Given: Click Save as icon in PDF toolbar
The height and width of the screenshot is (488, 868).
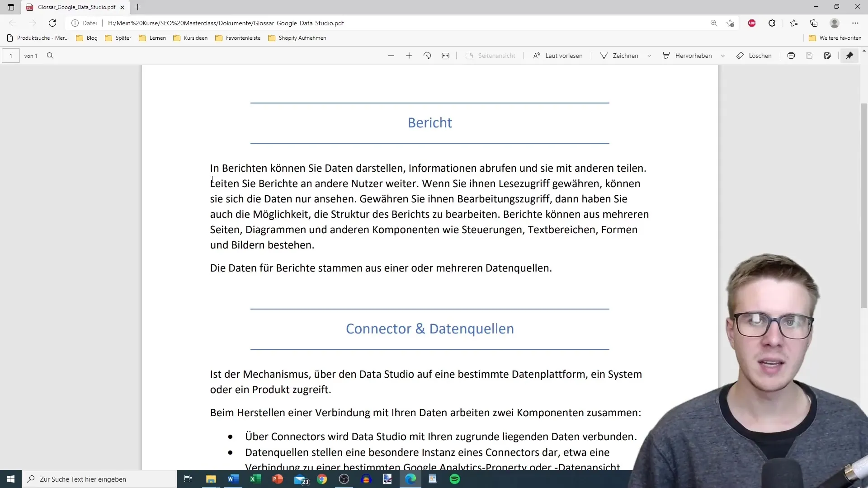Looking at the screenshot, I should coord(827,56).
